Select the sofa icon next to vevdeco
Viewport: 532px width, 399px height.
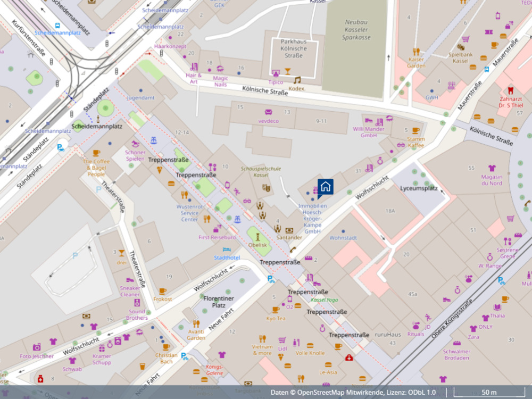[268, 112]
